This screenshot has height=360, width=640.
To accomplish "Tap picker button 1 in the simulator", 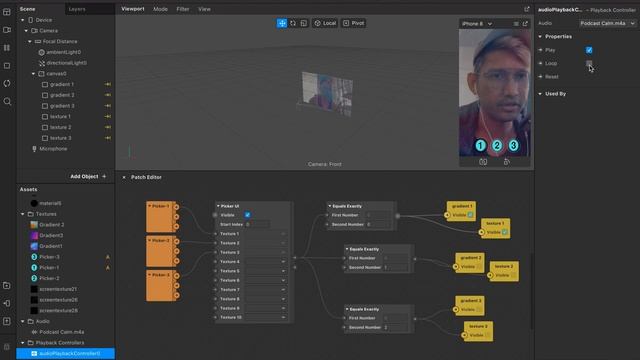I will coord(480,146).
